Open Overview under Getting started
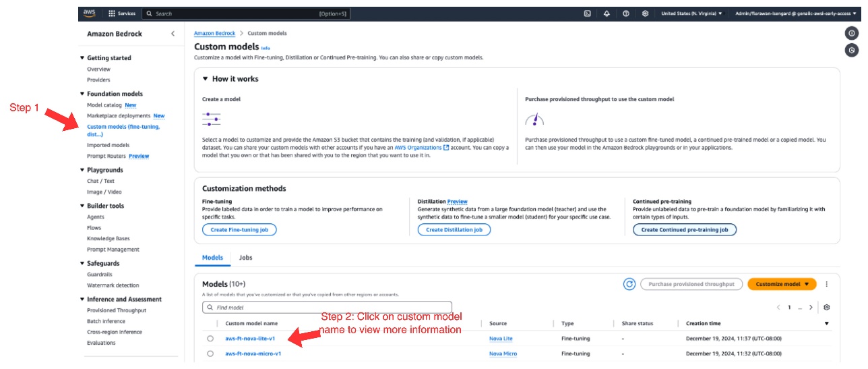Screen dimensions: 868x369 [x=98, y=69]
